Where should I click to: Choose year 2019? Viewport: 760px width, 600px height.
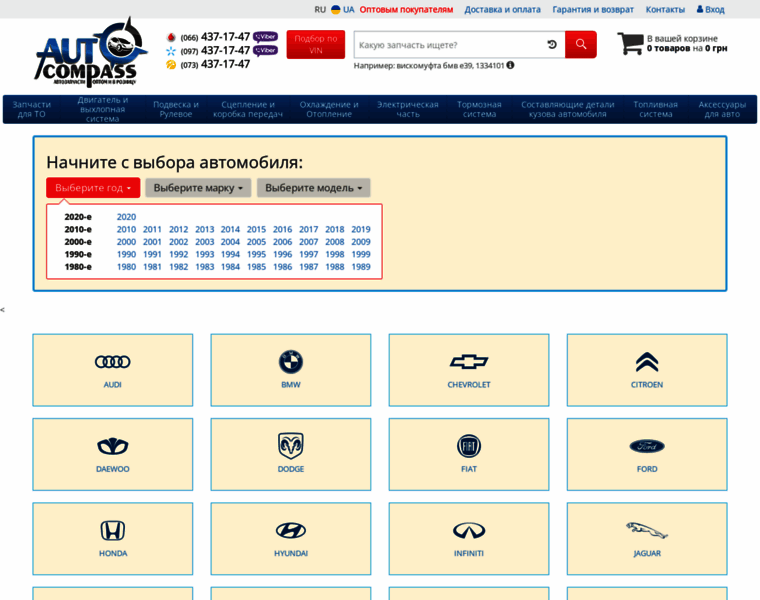coord(361,229)
